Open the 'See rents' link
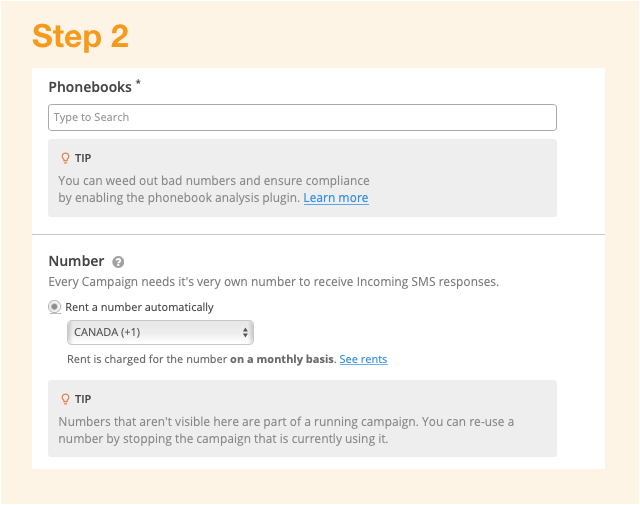The height and width of the screenshot is (505, 640). (363, 359)
